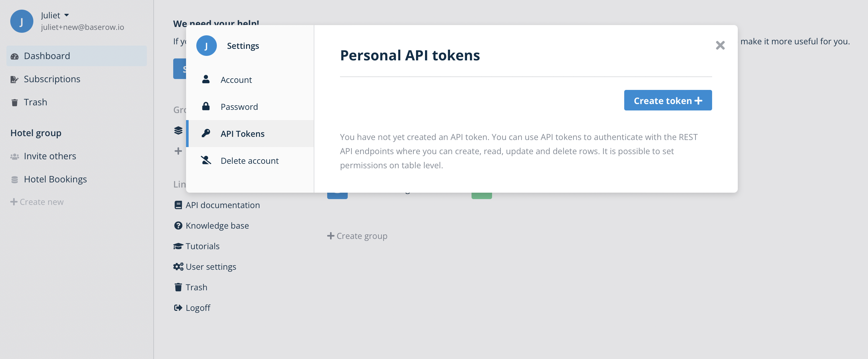This screenshot has width=868, height=359.
Task: Click the Password lock icon
Action: [206, 107]
